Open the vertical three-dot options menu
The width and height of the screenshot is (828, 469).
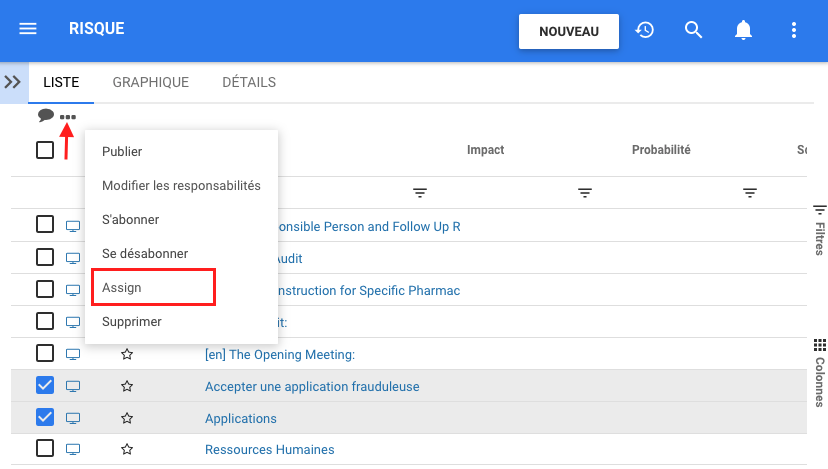(794, 30)
